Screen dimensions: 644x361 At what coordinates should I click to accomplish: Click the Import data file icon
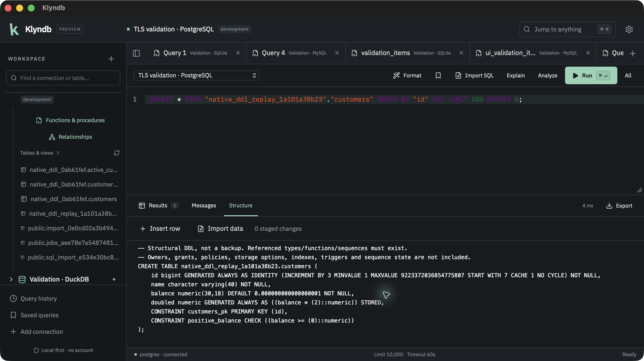point(200,229)
